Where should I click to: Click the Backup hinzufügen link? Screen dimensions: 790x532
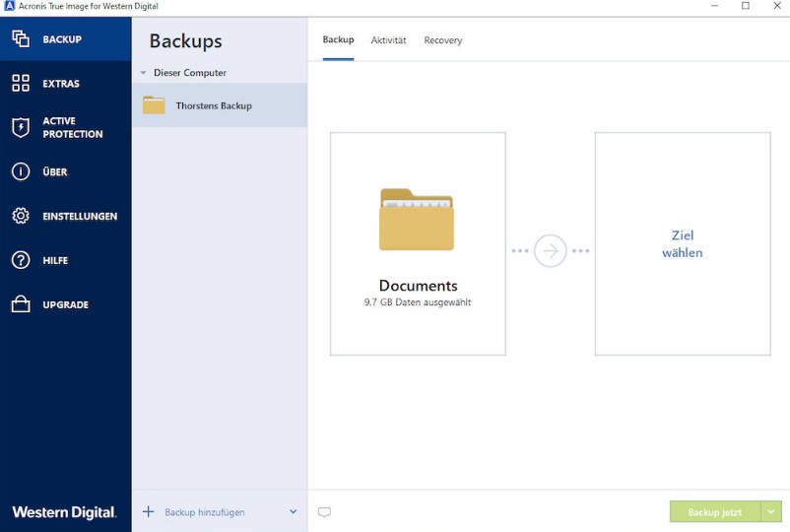(x=205, y=512)
